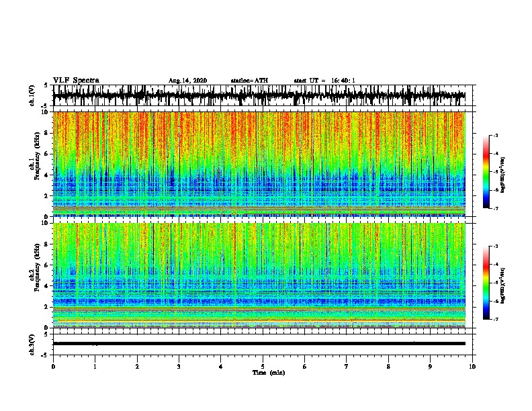Select the date text "Aug.14, 2020"
The width and height of the screenshot is (532, 411).
click(187, 81)
